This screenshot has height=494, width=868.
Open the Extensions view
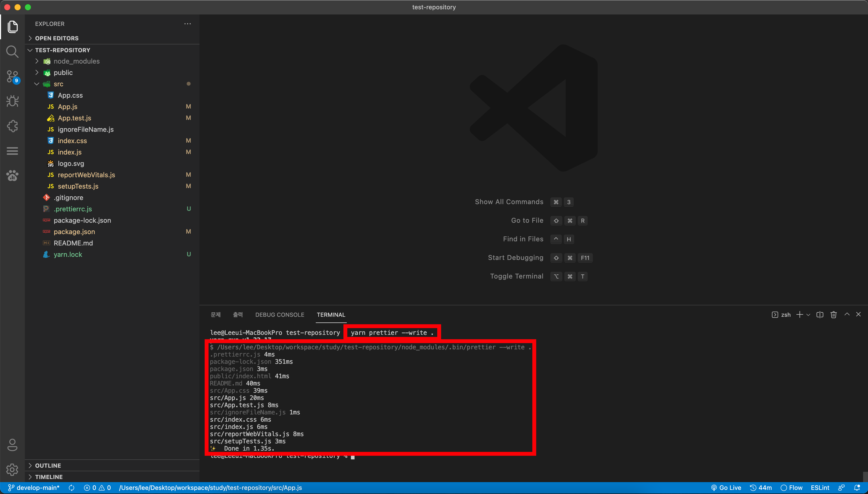pos(12,126)
